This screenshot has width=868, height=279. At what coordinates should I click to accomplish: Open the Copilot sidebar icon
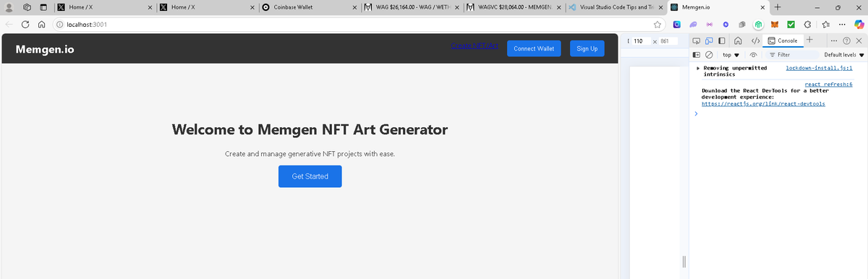click(x=859, y=24)
